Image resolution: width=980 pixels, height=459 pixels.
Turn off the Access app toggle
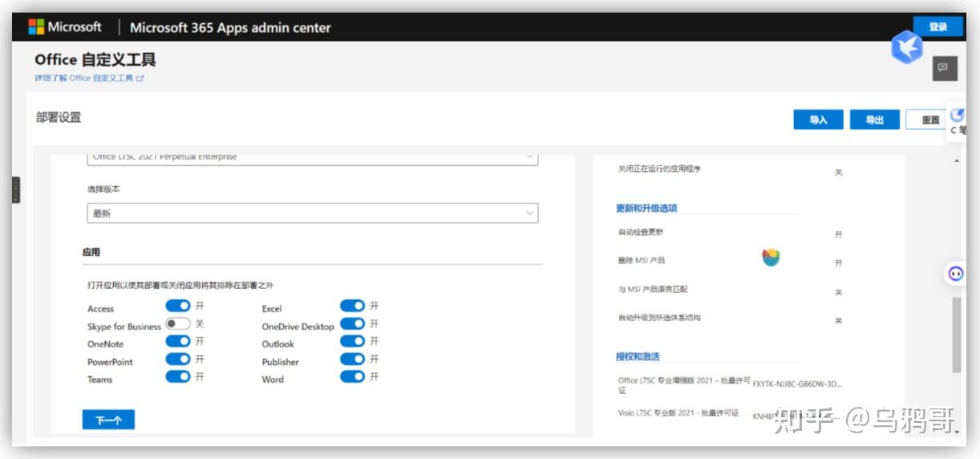(178, 306)
